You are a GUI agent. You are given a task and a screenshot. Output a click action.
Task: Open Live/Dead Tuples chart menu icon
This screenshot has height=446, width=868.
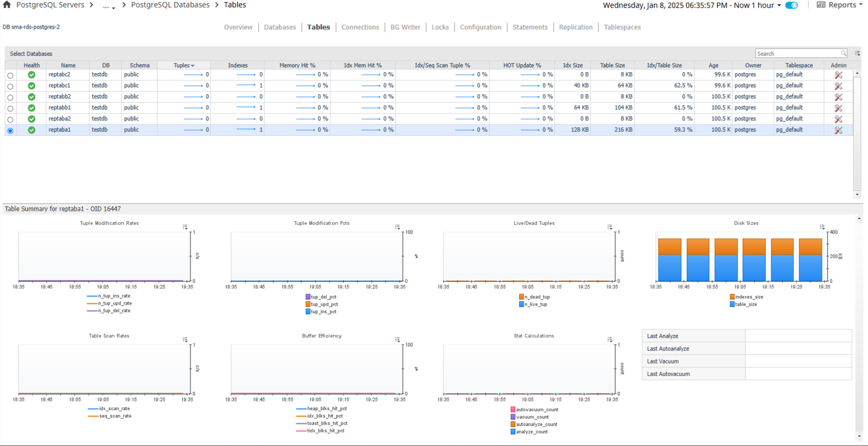coord(610,227)
